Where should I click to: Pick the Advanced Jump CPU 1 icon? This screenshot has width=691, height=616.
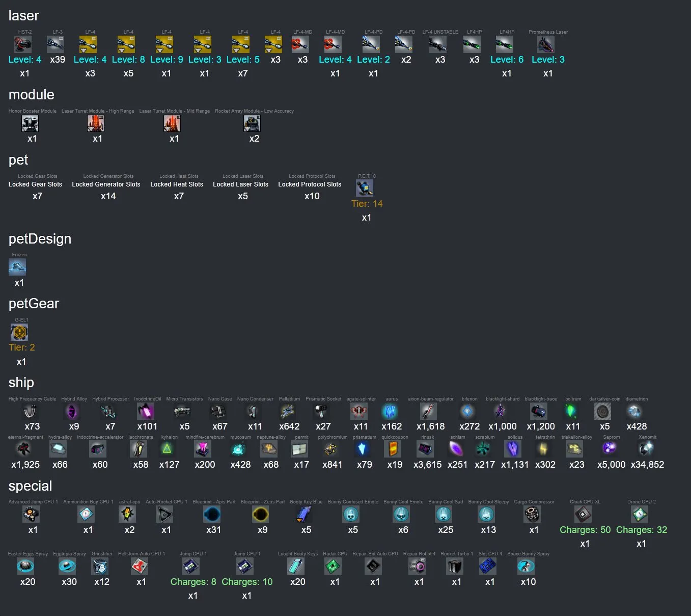[x=31, y=514]
